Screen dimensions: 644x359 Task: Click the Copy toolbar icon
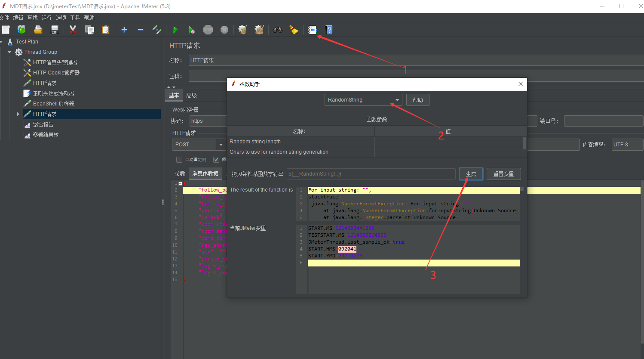click(89, 30)
